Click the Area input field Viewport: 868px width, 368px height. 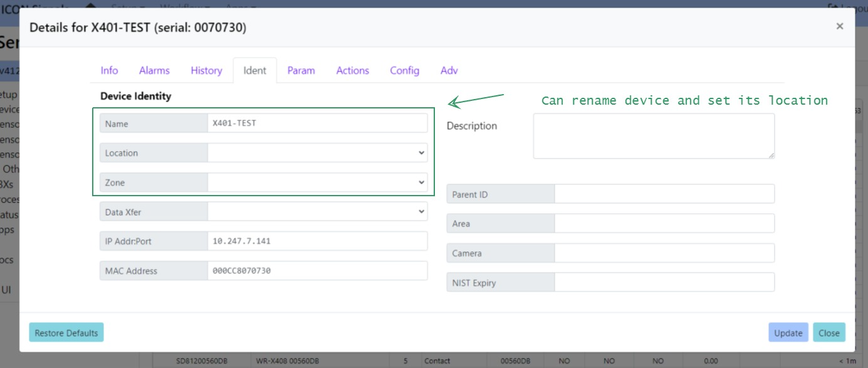(x=664, y=224)
